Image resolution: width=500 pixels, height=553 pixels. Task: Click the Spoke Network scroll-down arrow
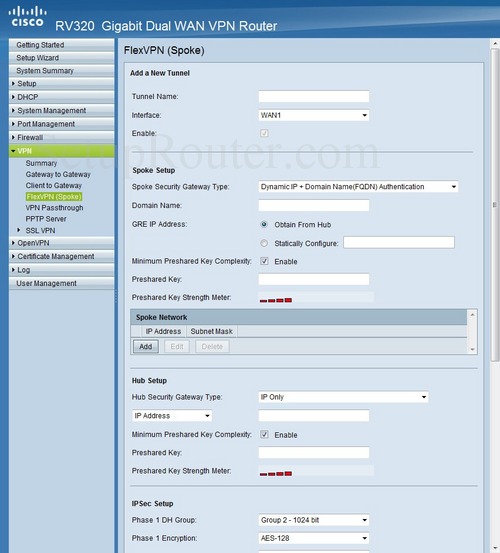point(472,350)
